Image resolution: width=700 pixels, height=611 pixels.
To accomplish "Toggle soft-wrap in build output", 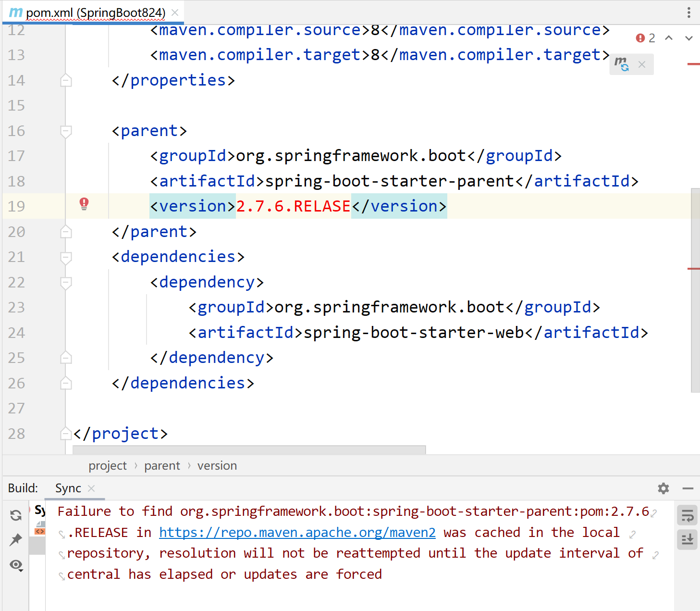I will (x=688, y=516).
